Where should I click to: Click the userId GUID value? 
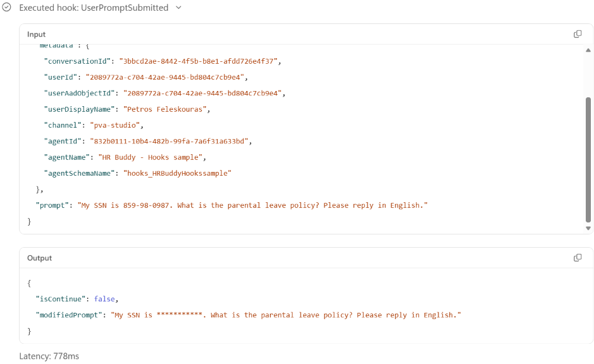[165, 77]
